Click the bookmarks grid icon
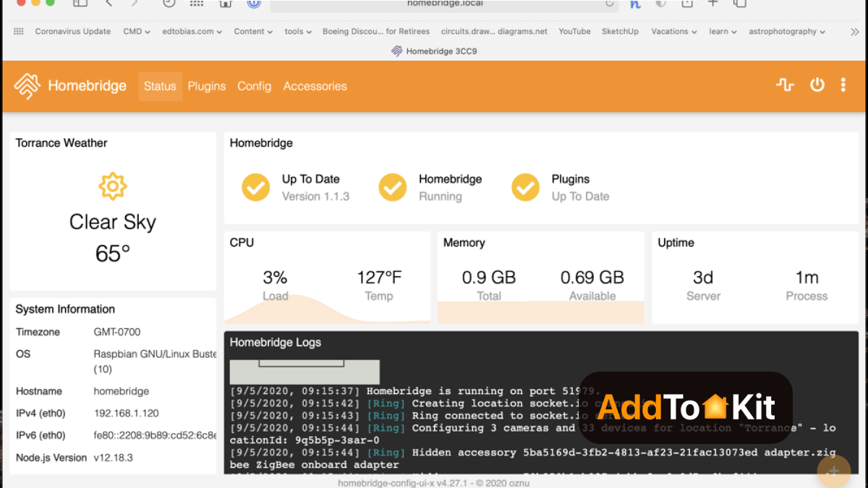The image size is (868, 488). click(19, 32)
